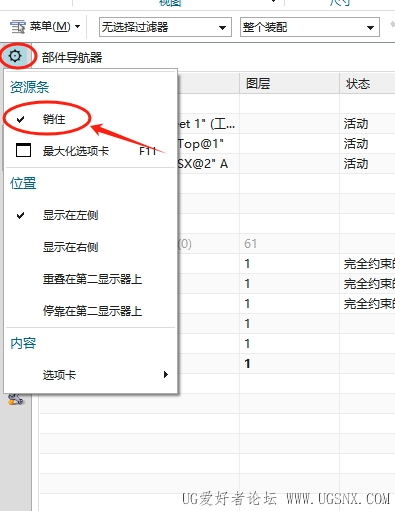The image size is (395, 511).
Task: Click the 活动 status in the SX@2 row
Action: (356, 164)
